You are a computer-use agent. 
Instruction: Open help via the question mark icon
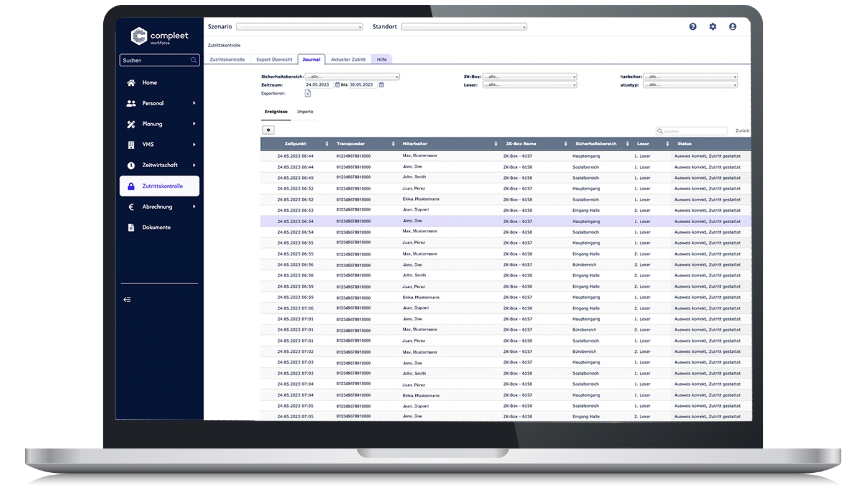tap(693, 27)
